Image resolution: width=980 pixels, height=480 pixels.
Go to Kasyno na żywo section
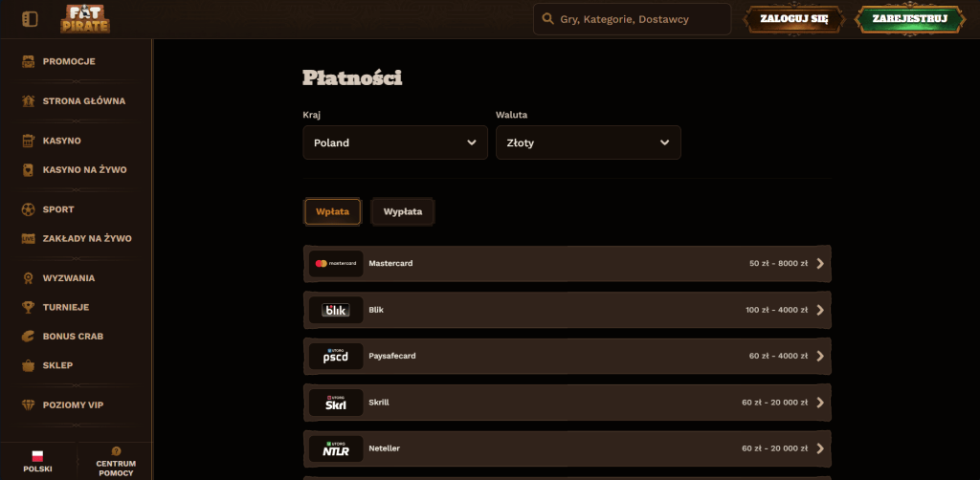tap(84, 169)
